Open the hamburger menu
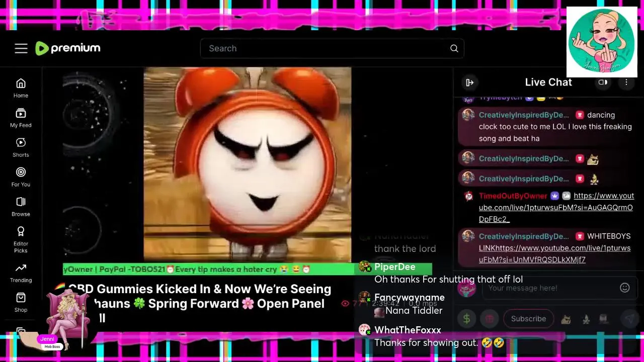This screenshot has height=362, width=644. pyautogui.click(x=21, y=48)
